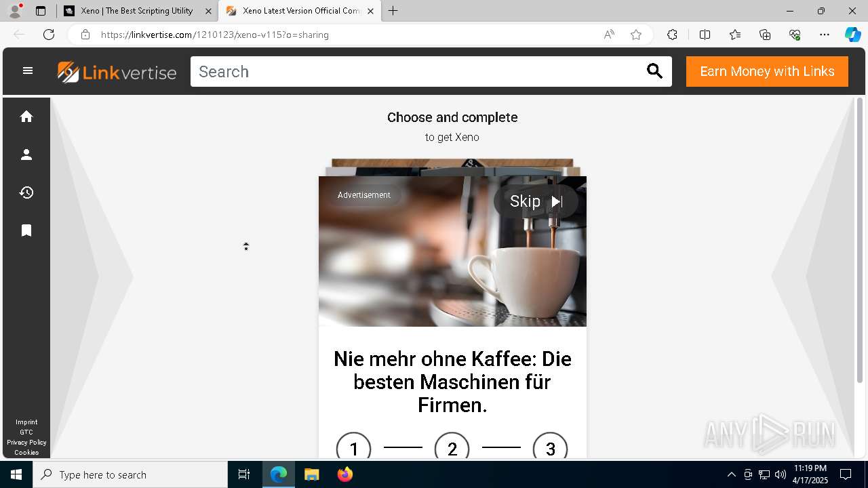
Task: Open the tab actions menu
Action: (x=41, y=11)
